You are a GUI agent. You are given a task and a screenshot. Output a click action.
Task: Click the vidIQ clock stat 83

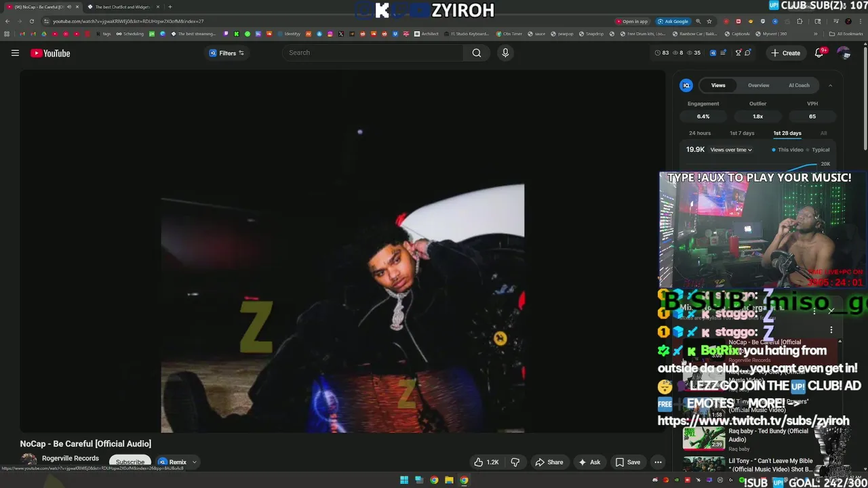pos(662,53)
